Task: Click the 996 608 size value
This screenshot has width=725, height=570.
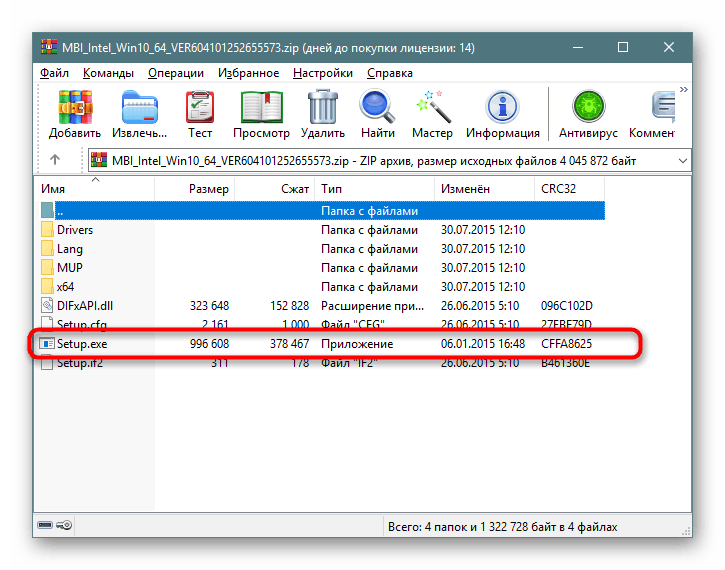Action: pyautogui.click(x=209, y=344)
